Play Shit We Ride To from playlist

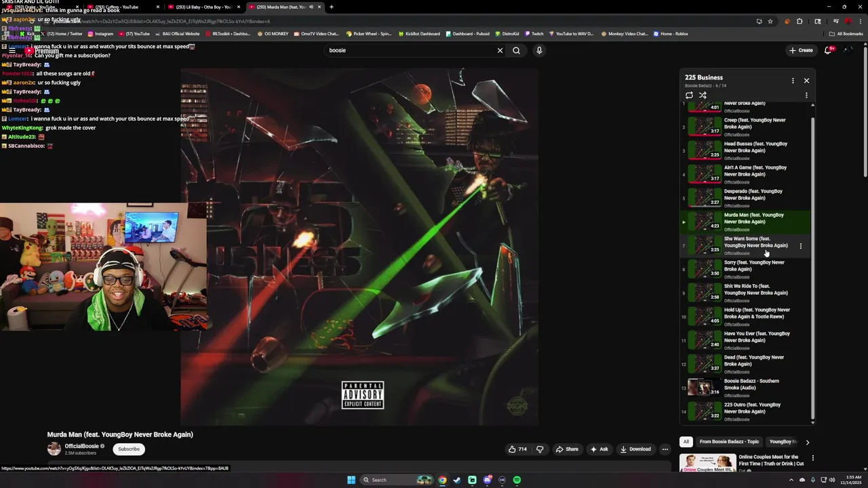[746, 293]
